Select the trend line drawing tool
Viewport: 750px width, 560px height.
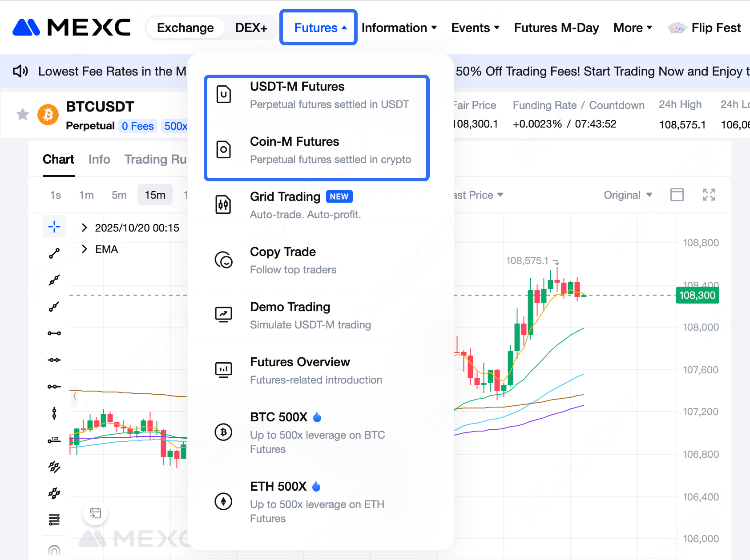[54, 253]
